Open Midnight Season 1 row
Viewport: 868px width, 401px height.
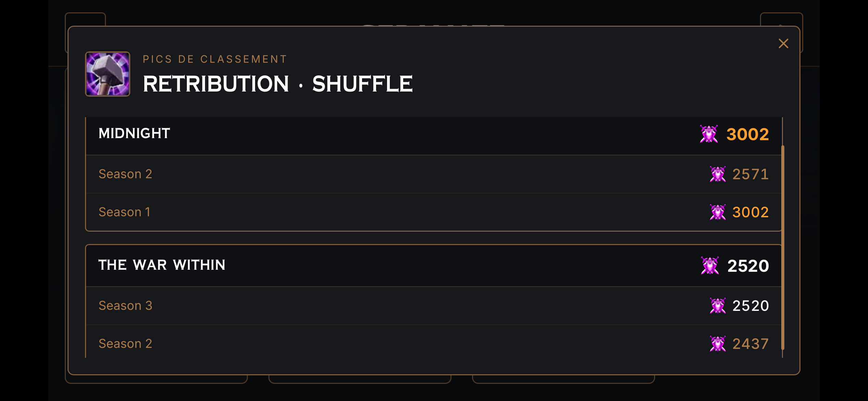[434, 212]
